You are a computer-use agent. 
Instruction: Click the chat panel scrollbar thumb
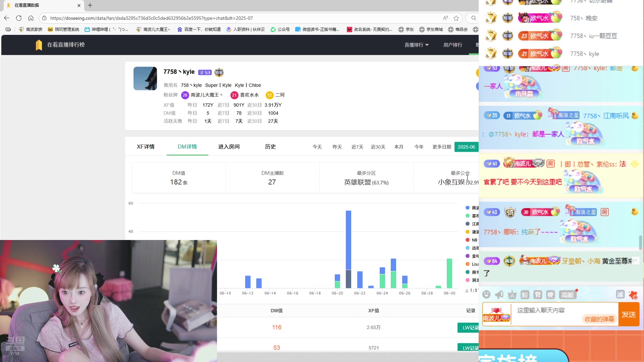pos(640,242)
